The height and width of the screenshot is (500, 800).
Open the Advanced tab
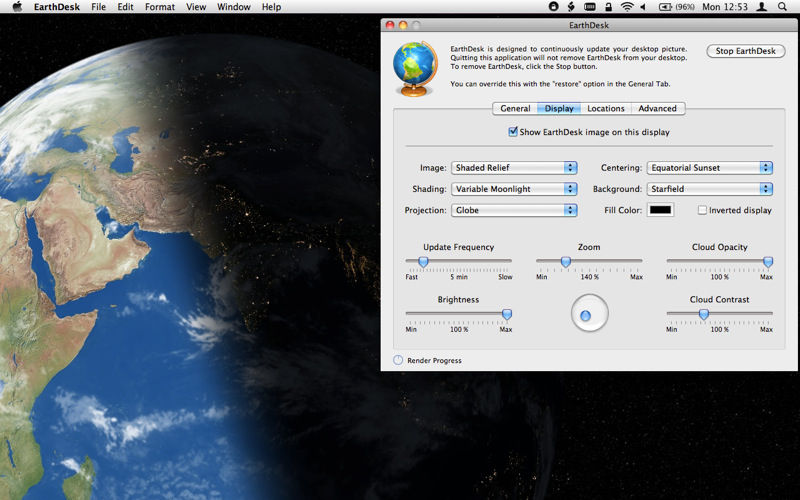tap(658, 108)
